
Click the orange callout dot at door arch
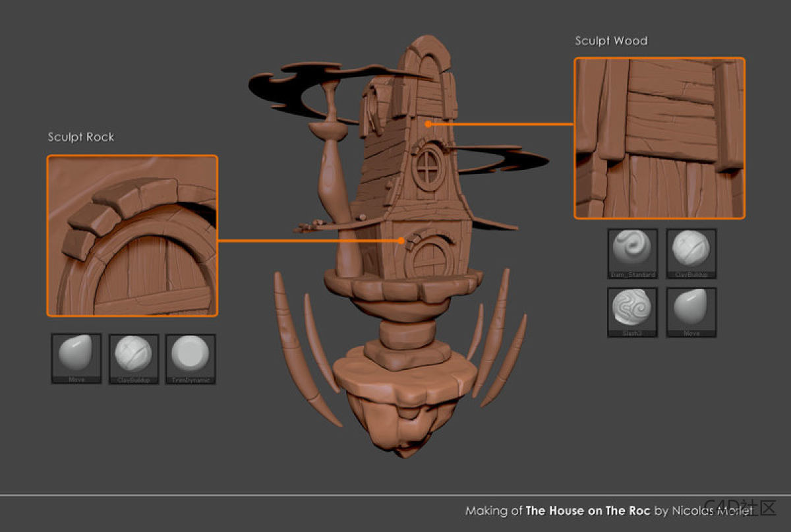tap(401, 241)
